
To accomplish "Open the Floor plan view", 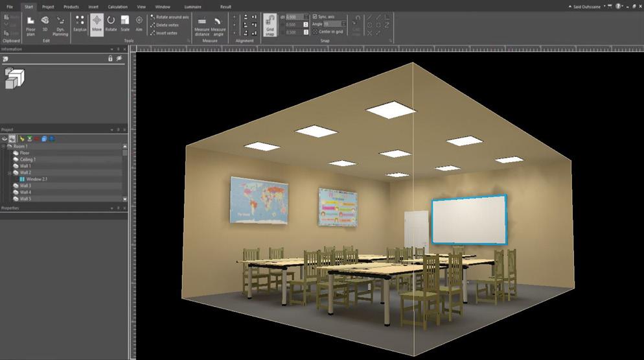I will point(30,25).
